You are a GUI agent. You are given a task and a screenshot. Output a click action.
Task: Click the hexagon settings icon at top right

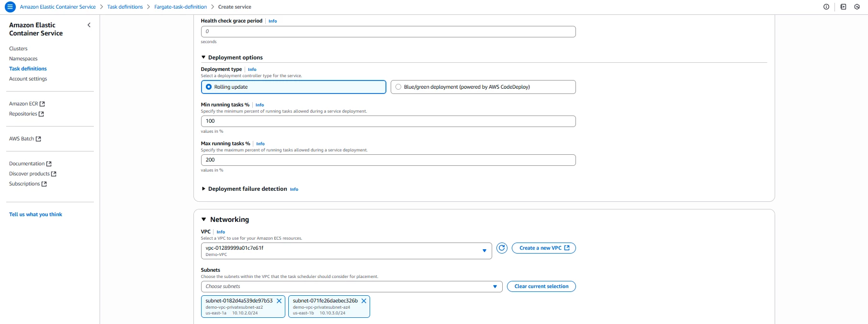857,7
